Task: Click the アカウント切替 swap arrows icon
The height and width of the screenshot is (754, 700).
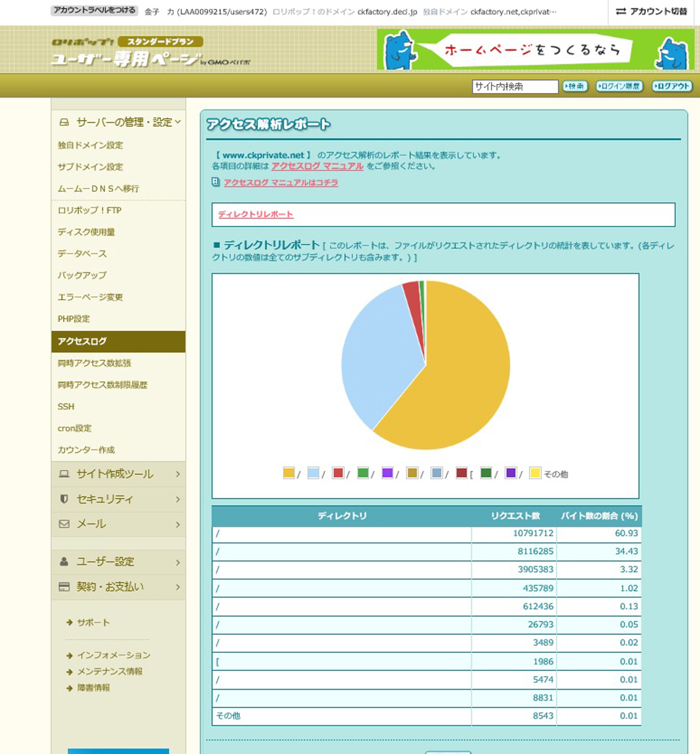Action: tap(621, 11)
